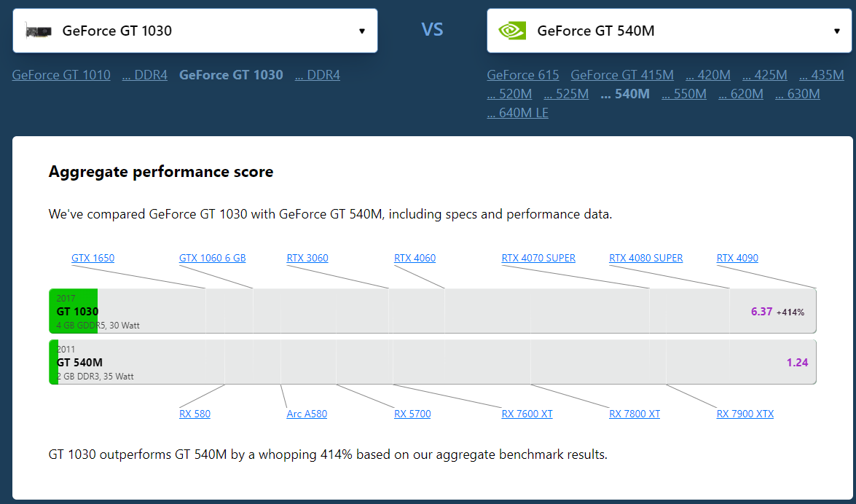
Task: Open the GeForce GT 1030 dropdown arrow
Action: tap(362, 31)
